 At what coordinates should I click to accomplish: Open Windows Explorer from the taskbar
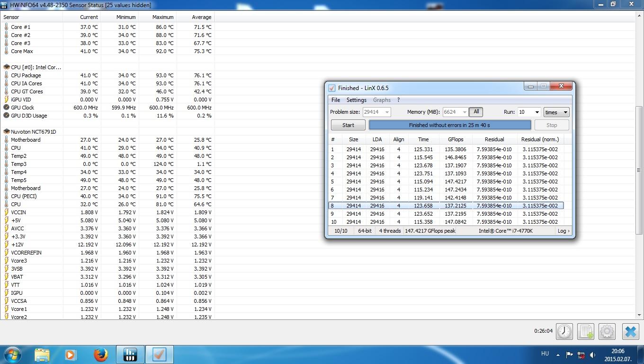[42, 355]
